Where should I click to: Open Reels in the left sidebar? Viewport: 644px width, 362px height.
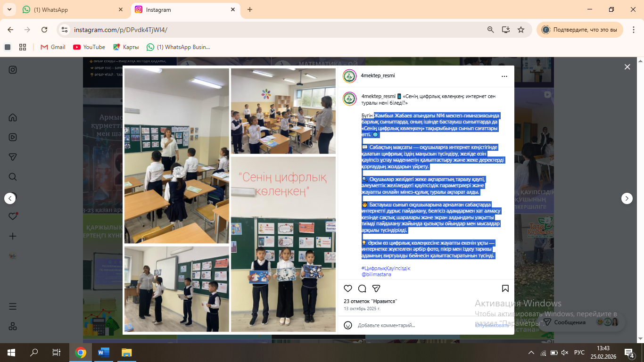coord(13,137)
